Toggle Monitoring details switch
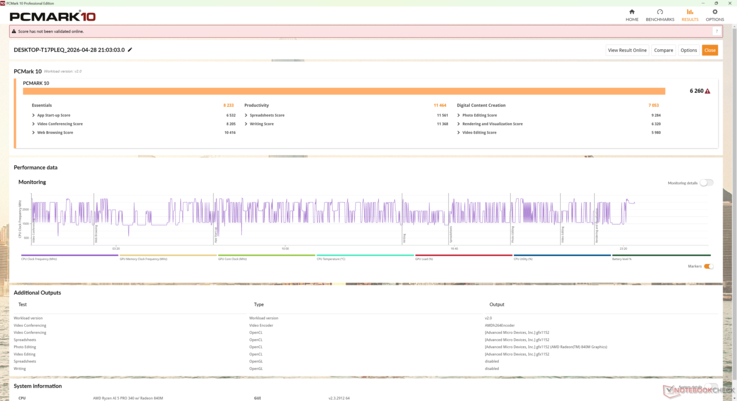737x401 pixels. (706, 183)
